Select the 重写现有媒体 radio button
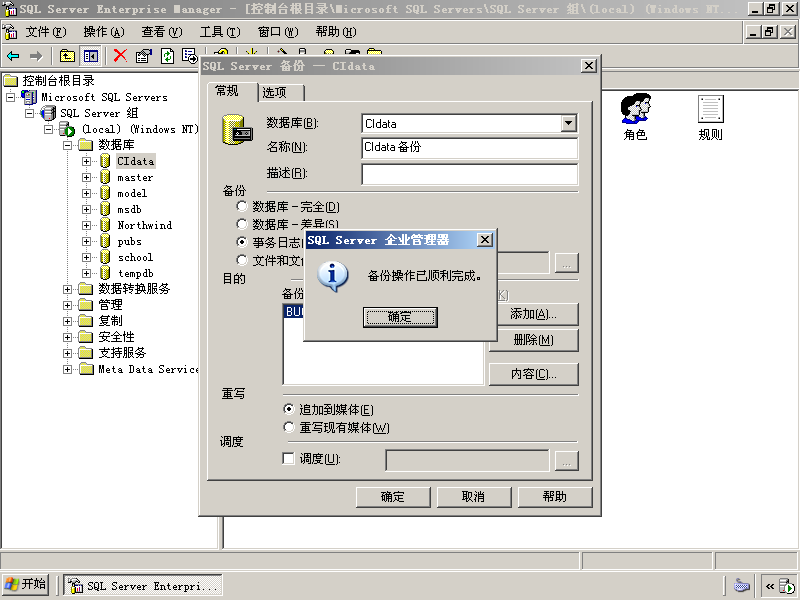Image resolution: width=800 pixels, height=600 pixels. (x=289, y=427)
